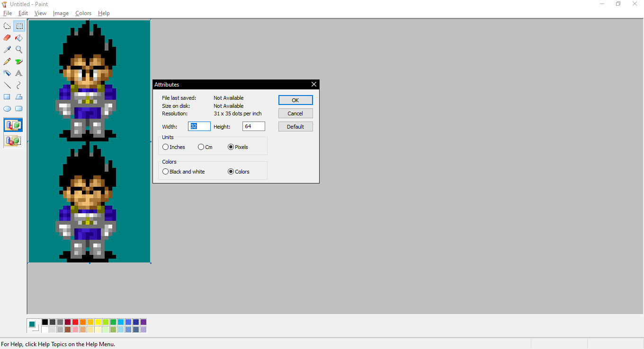Select the Magnifier tool
Screen dimensions: 644x349
(x=19, y=50)
